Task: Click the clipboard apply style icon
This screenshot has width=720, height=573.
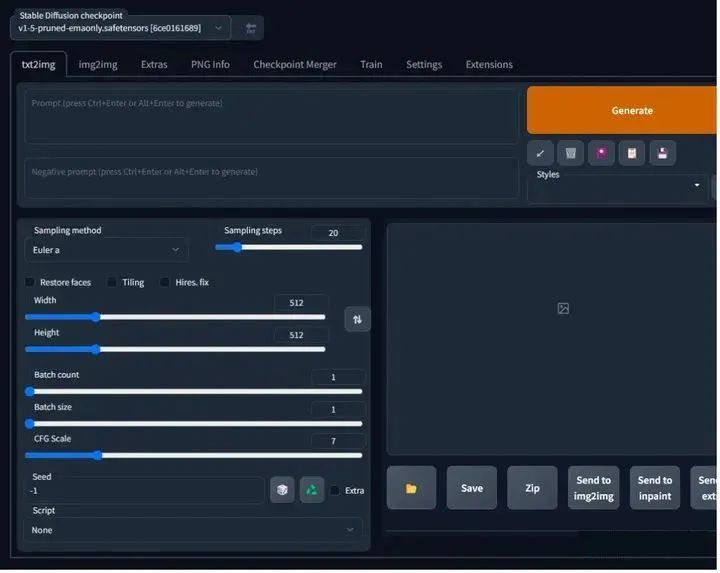Action: pos(631,153)
